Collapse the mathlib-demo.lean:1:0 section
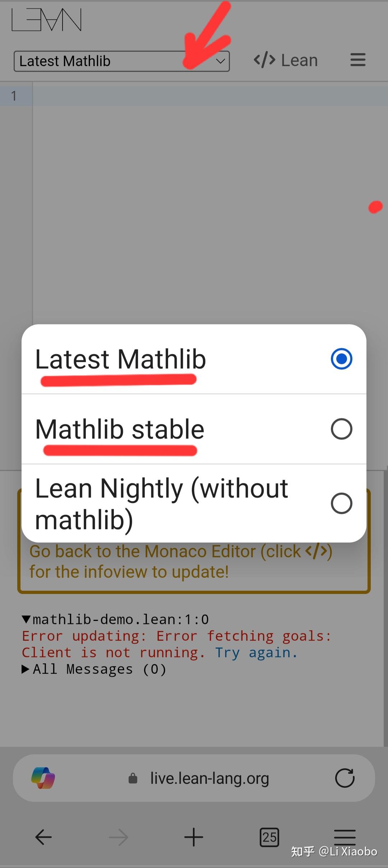This screenshot has height=868, width=388. pyautogui.click(x=26, y=620)
